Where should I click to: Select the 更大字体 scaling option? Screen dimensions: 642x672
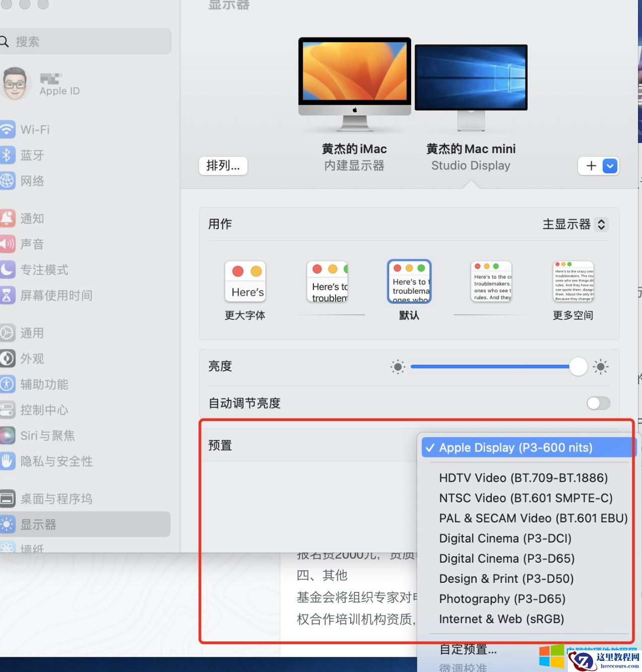point(245,281)
